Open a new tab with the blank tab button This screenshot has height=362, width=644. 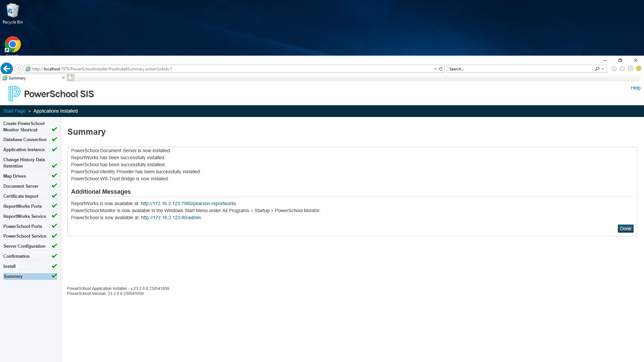coord(70,78)
